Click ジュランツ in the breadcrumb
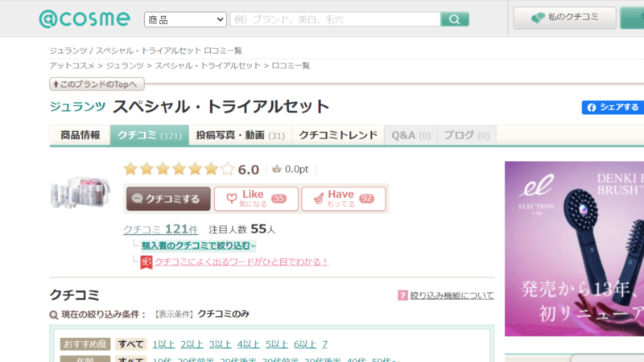This screenshot has width=644, height=362. click(125, 66)
